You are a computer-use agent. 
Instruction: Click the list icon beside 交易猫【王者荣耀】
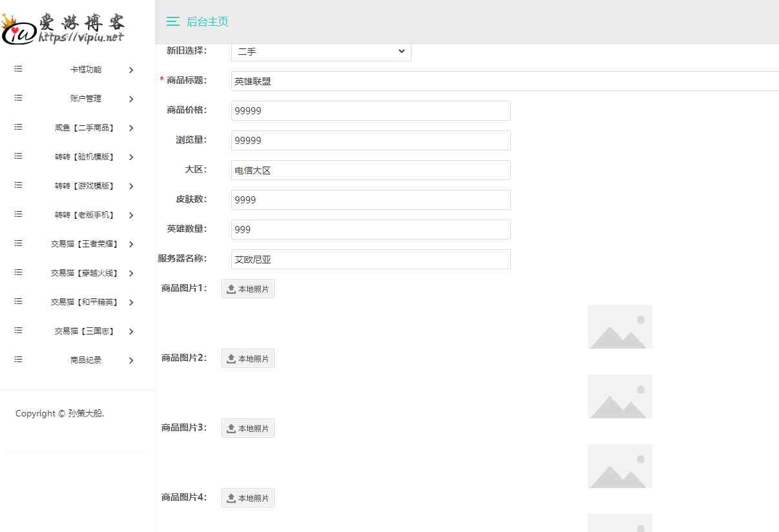coord(18,243)
